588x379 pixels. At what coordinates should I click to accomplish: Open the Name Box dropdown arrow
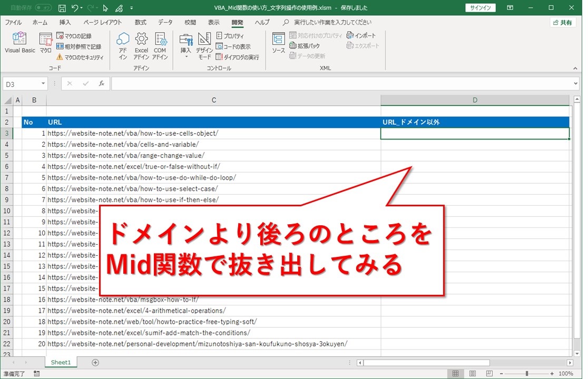(43, 84)
